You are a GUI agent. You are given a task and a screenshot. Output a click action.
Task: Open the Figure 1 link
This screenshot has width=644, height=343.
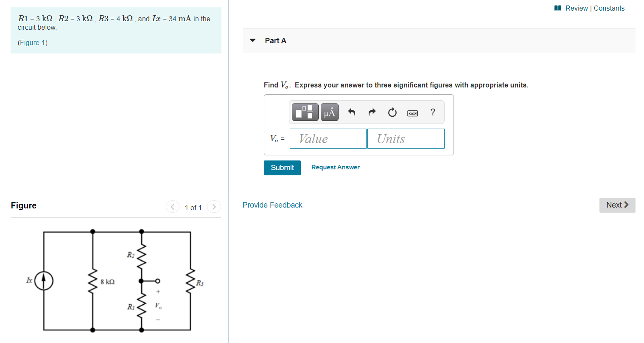click(32, 42)
